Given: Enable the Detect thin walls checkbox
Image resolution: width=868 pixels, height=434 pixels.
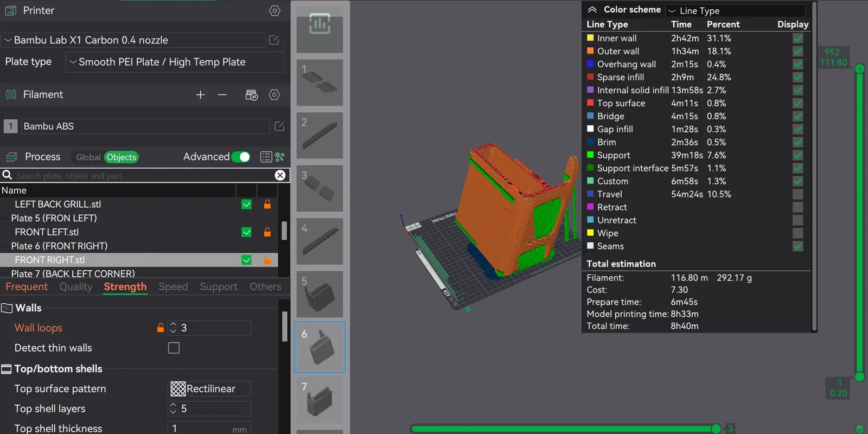Looking at the screenshot, I should (x=174, y=348).
